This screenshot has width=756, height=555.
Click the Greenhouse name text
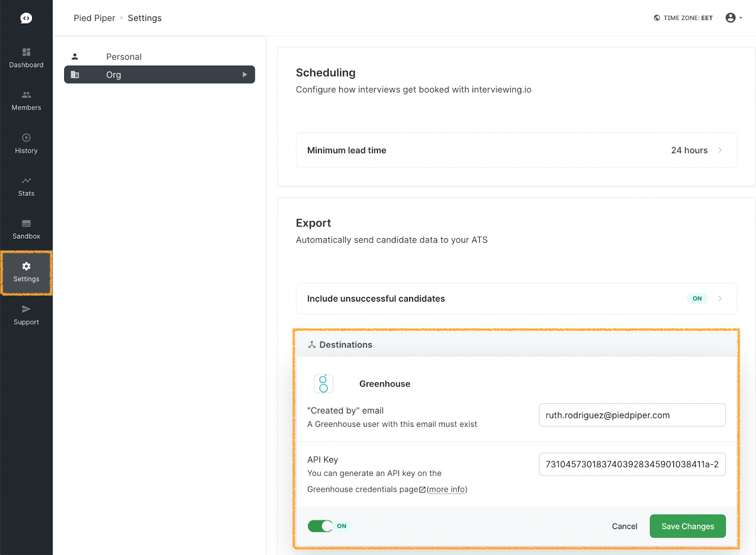point(385,384)
